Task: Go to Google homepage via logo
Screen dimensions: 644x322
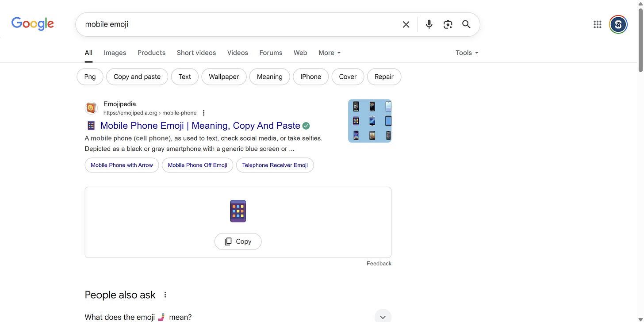Action: [x=33, y=23]
